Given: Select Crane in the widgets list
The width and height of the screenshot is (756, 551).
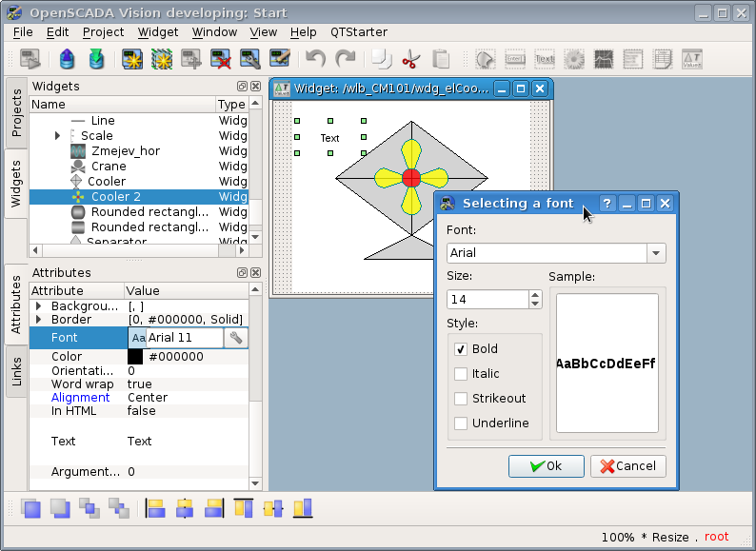Looking at the screenshot, I should tap(109, 167).
